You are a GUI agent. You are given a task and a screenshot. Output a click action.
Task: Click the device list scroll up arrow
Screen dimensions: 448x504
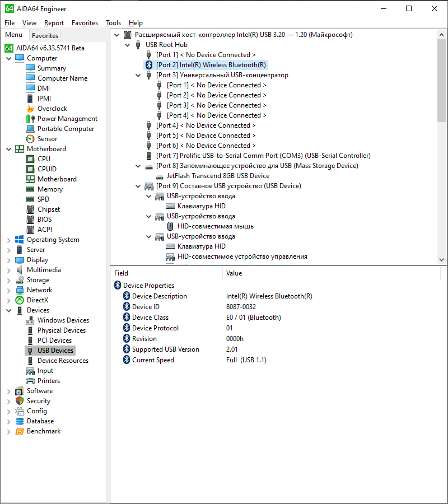click(442, 35)
